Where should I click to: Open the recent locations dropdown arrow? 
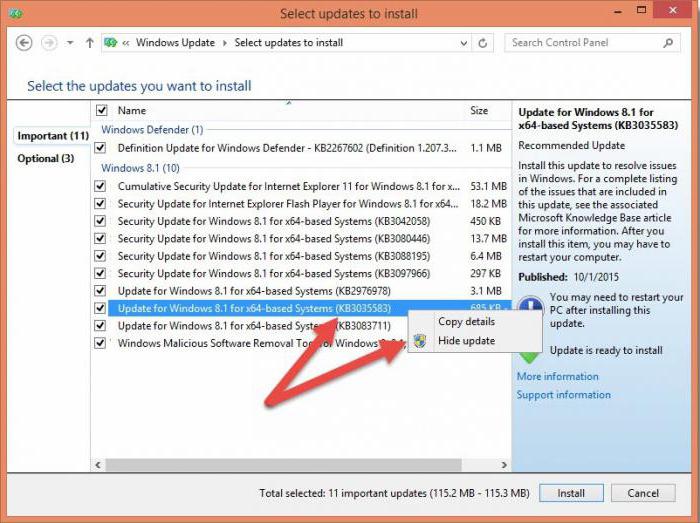tap(70, 43)
